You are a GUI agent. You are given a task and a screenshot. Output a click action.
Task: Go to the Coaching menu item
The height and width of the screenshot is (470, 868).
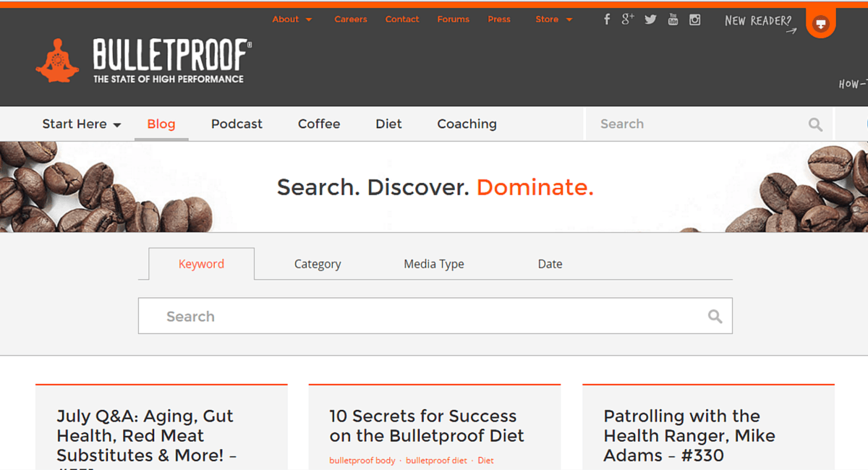(467, 124)
